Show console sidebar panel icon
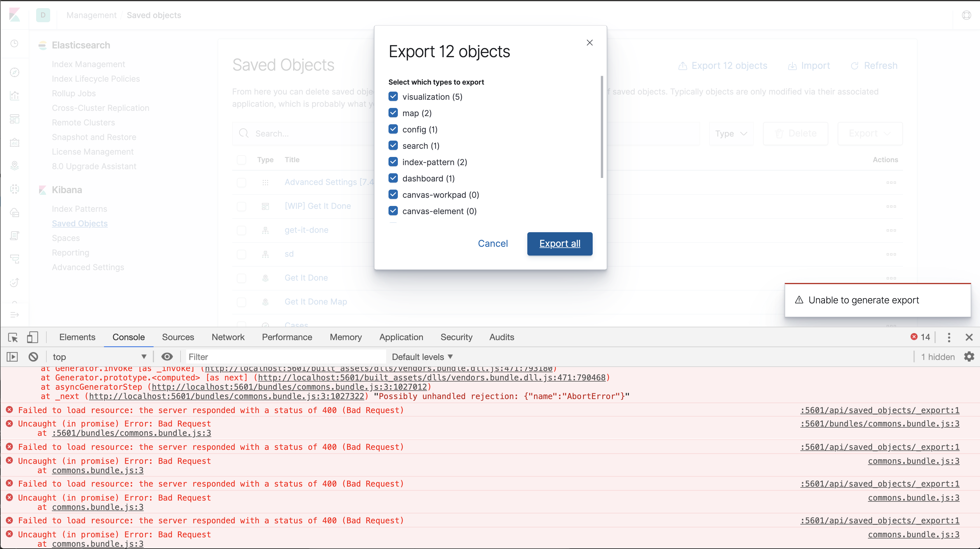This screenshot has height=549, width=980. (x=12, y=357)
